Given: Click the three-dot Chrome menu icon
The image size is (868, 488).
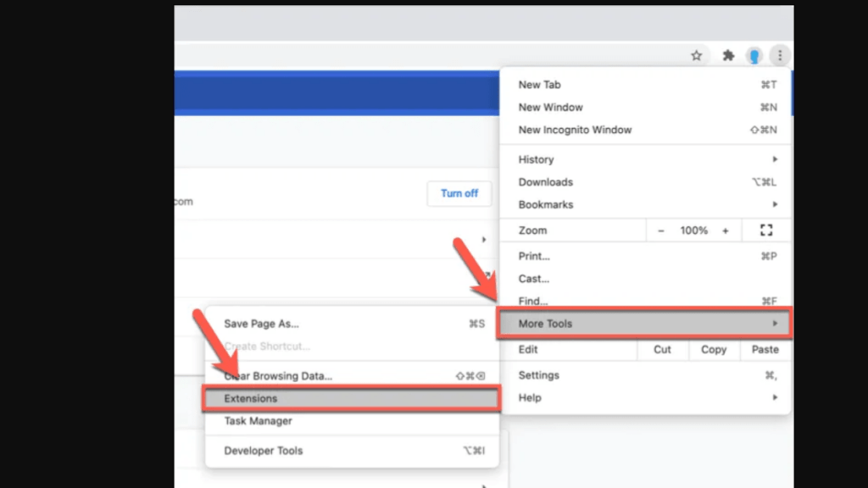Looking at the screenshot, I should pos(780,56).
